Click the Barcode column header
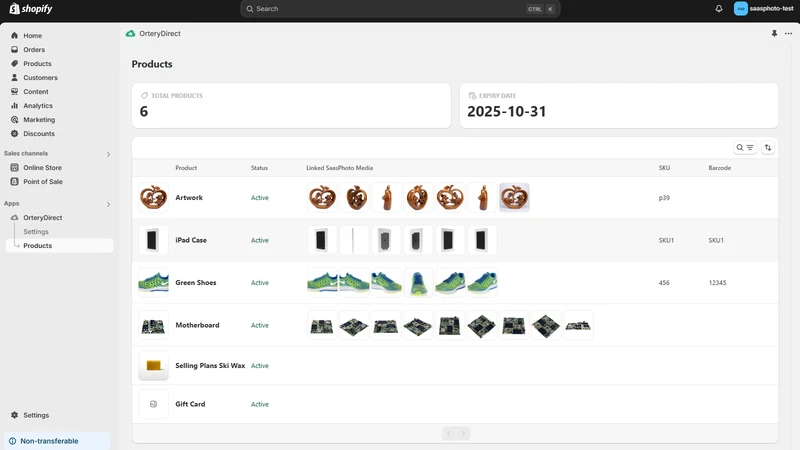This screenshot has width=800, height=450. point(719,168)
